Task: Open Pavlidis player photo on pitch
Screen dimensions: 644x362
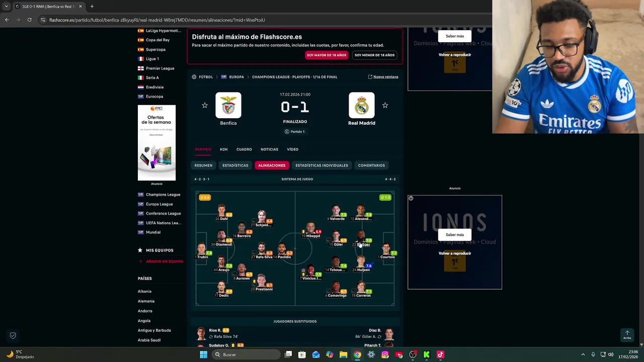Action: click(x=282, y=249)
